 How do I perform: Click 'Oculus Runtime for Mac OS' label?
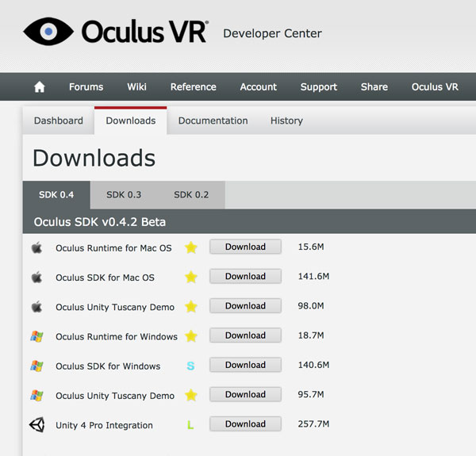(113, 248)
